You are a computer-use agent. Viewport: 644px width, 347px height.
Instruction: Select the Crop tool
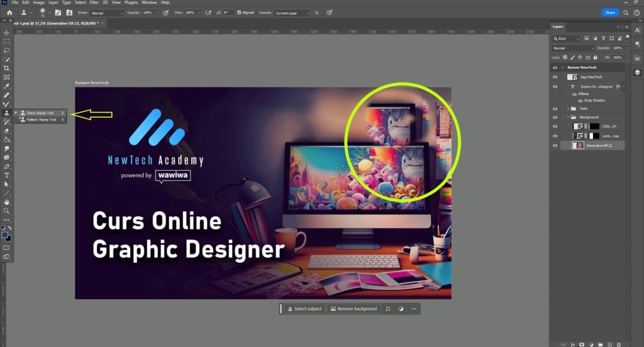point(6,68)
